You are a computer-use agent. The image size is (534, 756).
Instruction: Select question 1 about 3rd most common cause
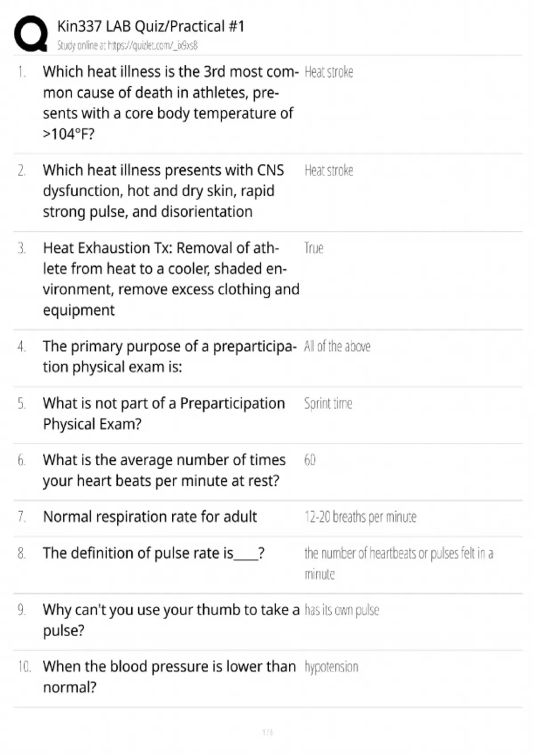point(171,103)
